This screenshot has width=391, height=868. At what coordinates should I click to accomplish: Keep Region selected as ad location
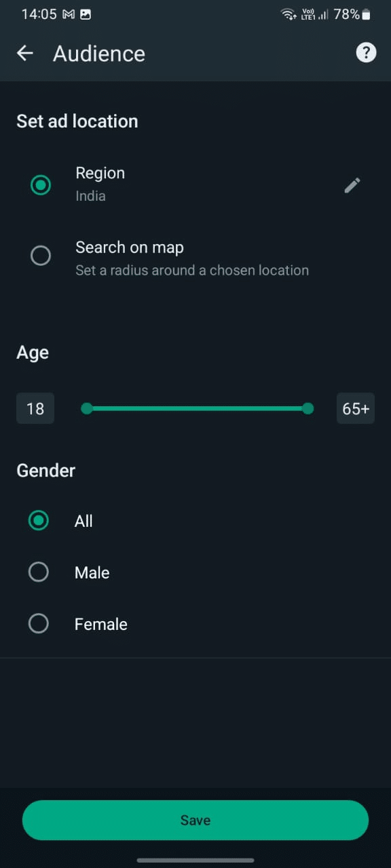coord(41,184)
